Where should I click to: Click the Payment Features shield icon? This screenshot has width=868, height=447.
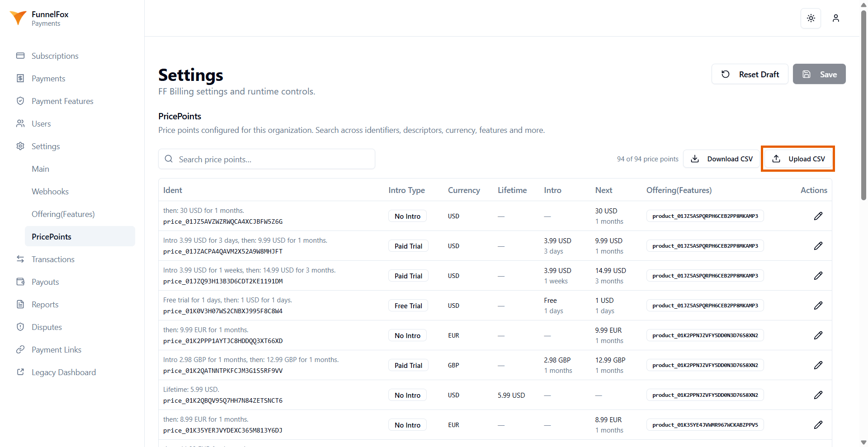[20, 101]
